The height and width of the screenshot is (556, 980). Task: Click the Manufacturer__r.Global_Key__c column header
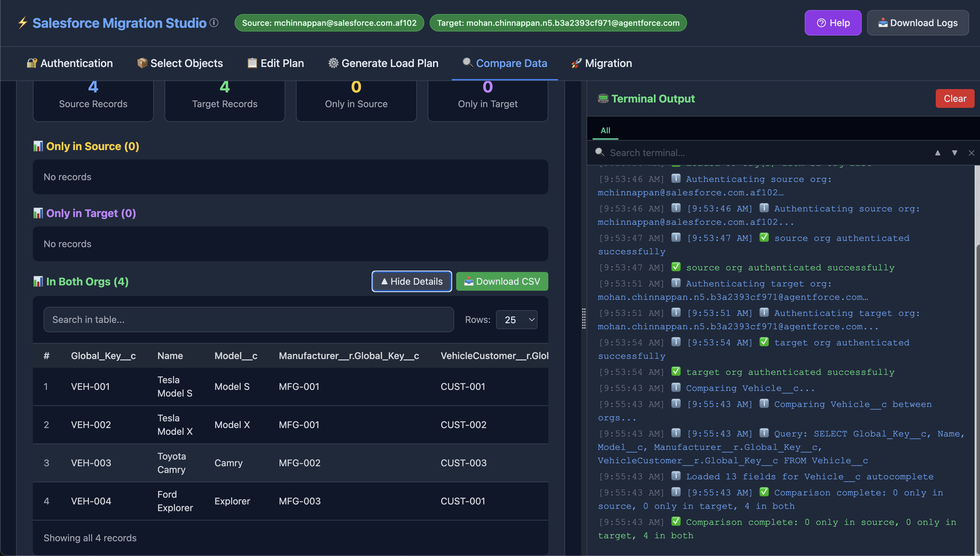pyautogui.click(x=349, y=355)
